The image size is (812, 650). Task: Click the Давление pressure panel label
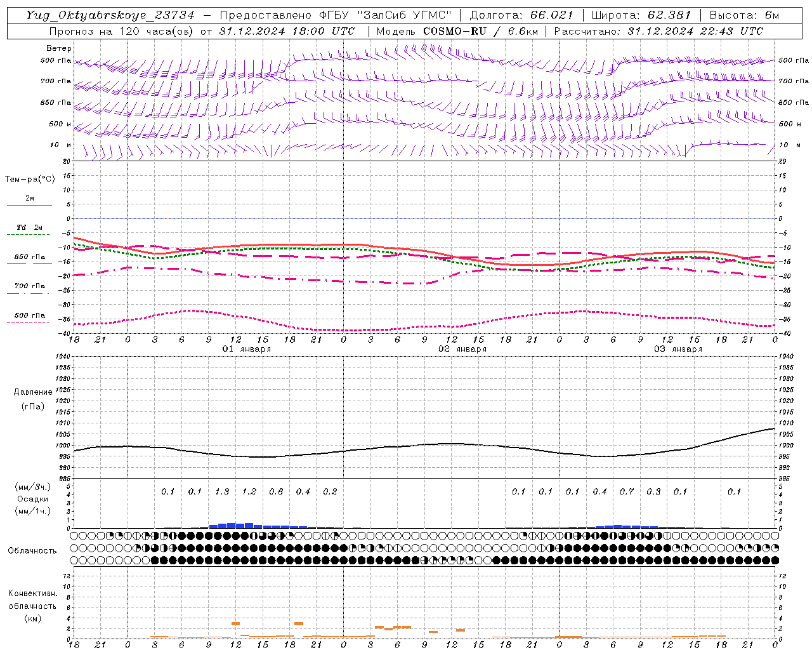33,392
